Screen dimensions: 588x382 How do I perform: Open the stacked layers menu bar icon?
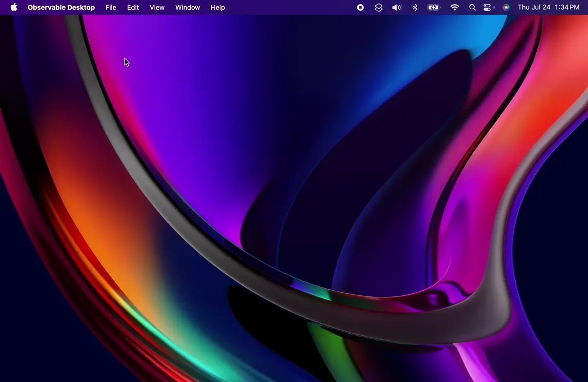point(379,7)
